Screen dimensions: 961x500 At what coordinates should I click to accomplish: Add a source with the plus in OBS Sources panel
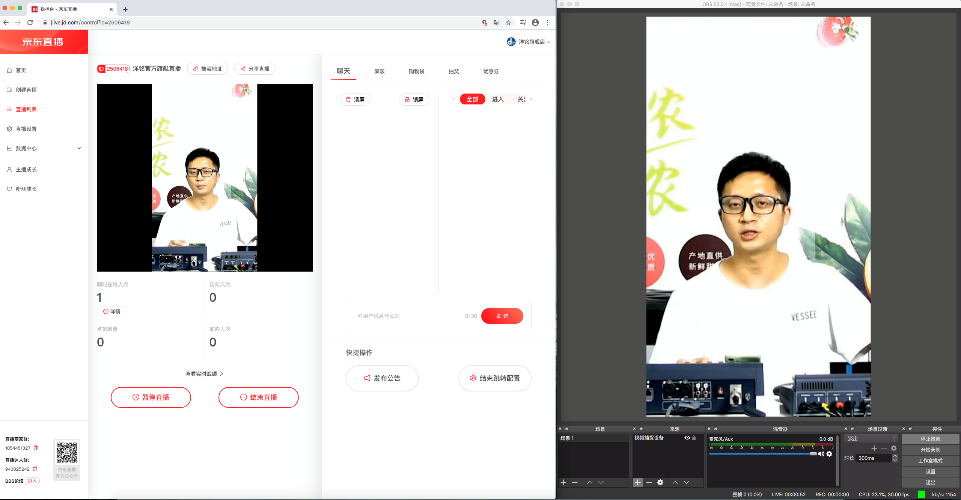pos(637,482)
